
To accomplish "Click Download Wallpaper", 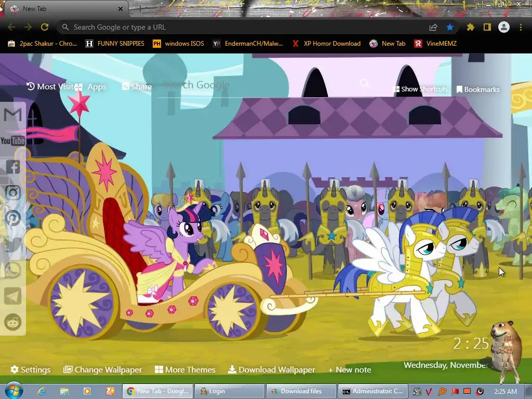I will coord(271,369).
